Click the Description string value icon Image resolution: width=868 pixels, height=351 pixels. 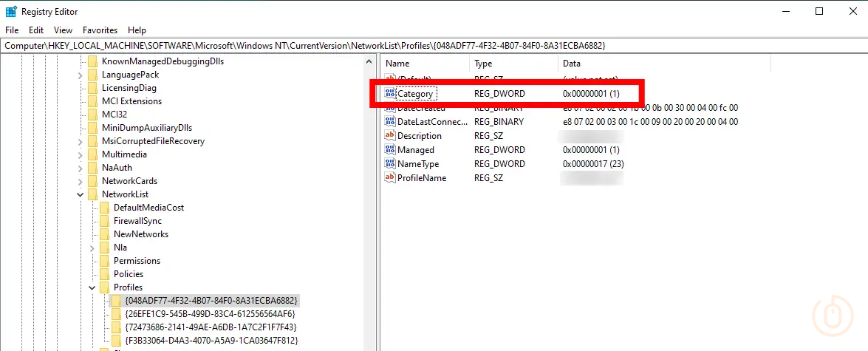pyautogui.click(x=391, y=136)
